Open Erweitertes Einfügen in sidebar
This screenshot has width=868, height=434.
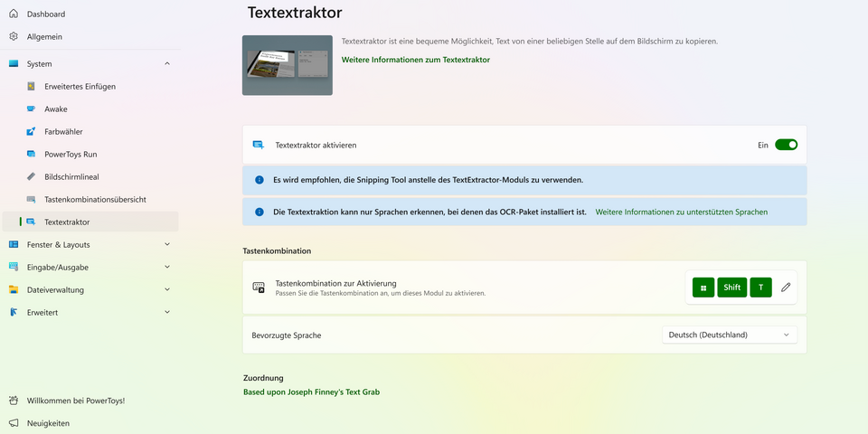tap(80, 87)
